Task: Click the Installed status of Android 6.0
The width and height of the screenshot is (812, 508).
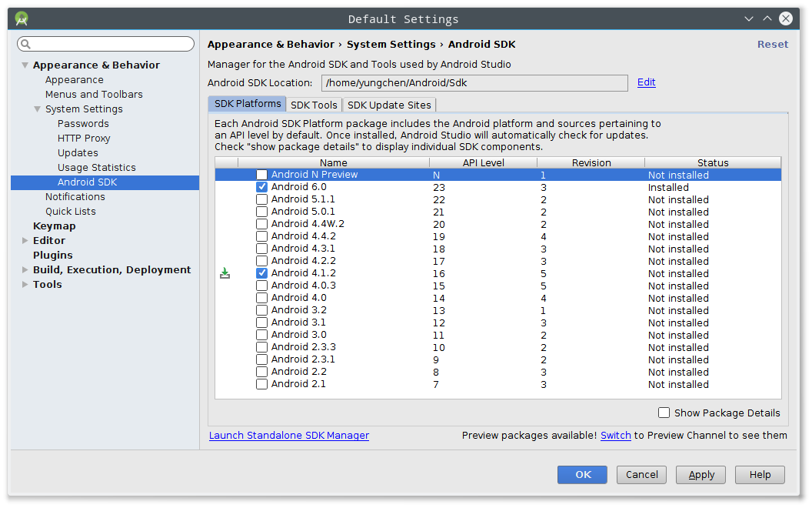Action: pyautogui.click(x=668, y=188)
